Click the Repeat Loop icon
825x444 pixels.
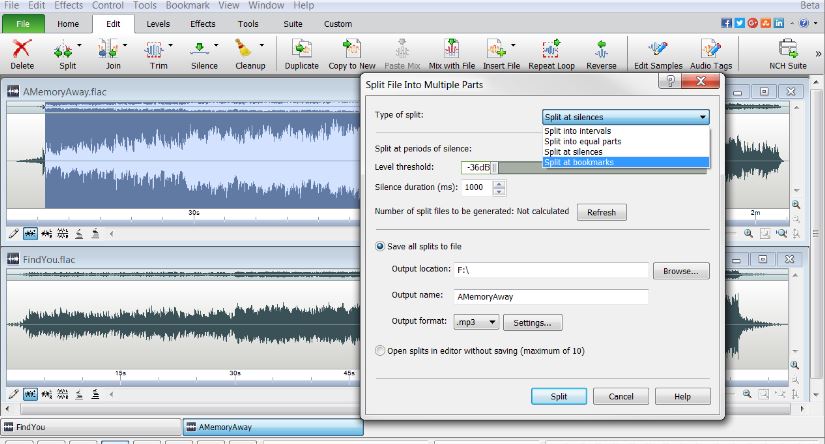[x=551, y=49]
